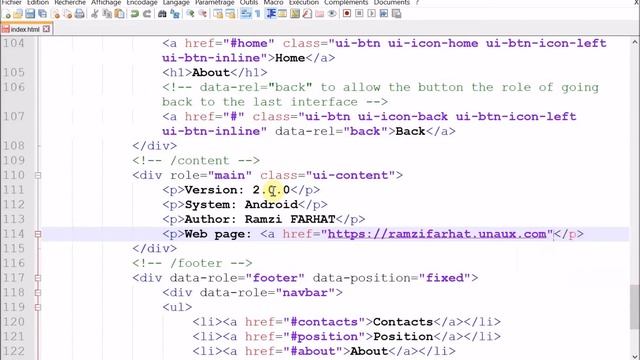Click line number 122 in the margin
This screenshot has height=360, width=640.
tap(13, 351)
